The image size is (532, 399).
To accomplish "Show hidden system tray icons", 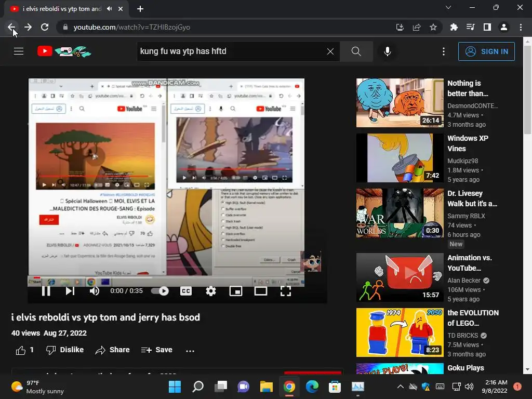I will 401,387.
